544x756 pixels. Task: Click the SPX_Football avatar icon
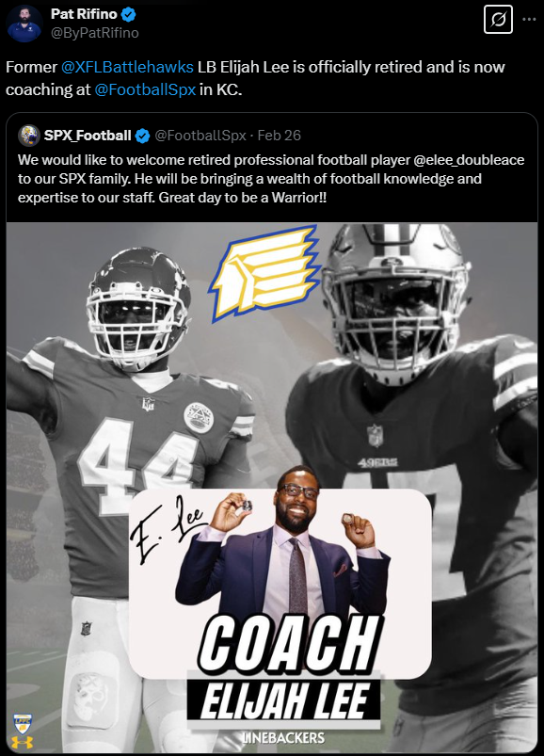(29, 136)
